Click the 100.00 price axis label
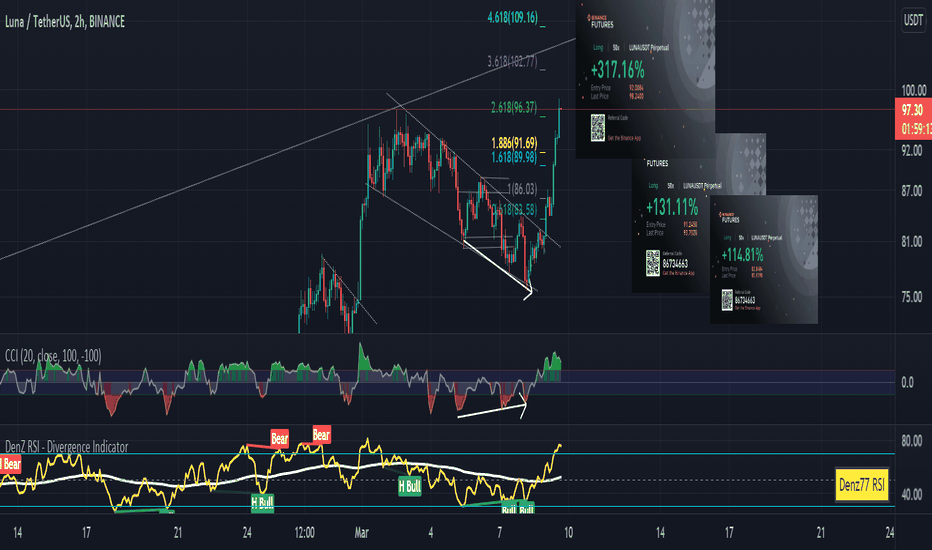 coord(914,90)
